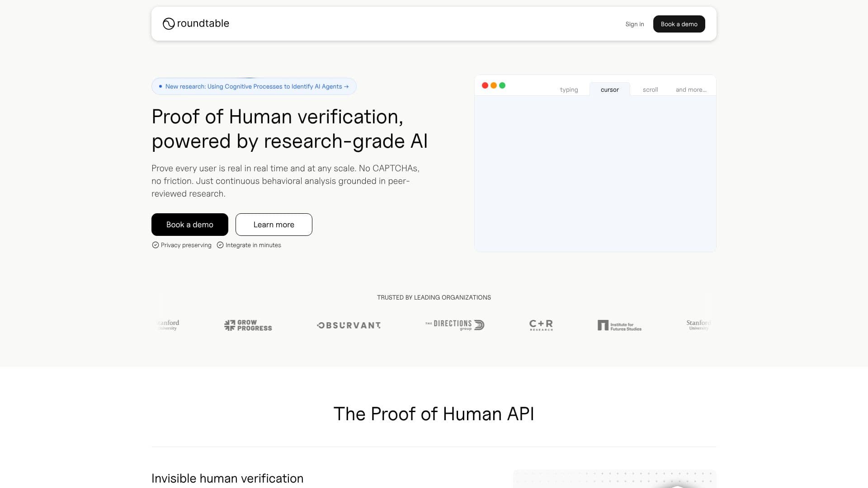This screenshot has height=488, width=868.
Task: Open the New research announcement banner
Action: pyautogui.click(x=254, y=86)
